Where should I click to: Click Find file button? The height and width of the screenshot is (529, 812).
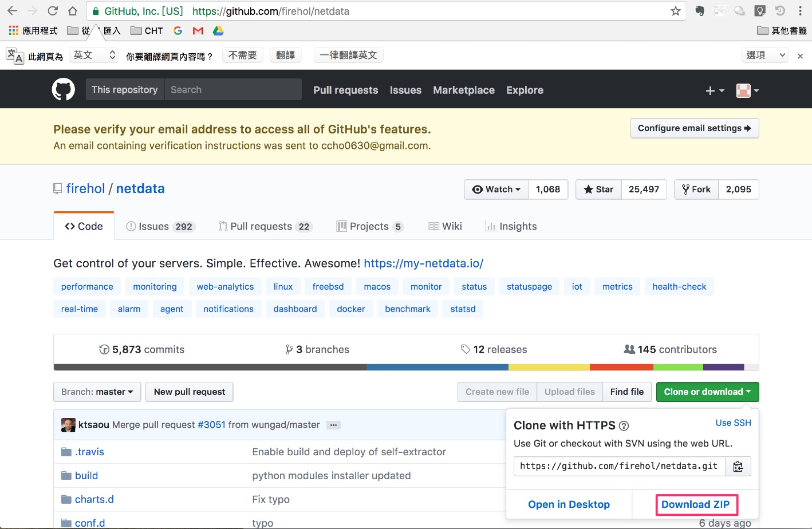point(627,392)
